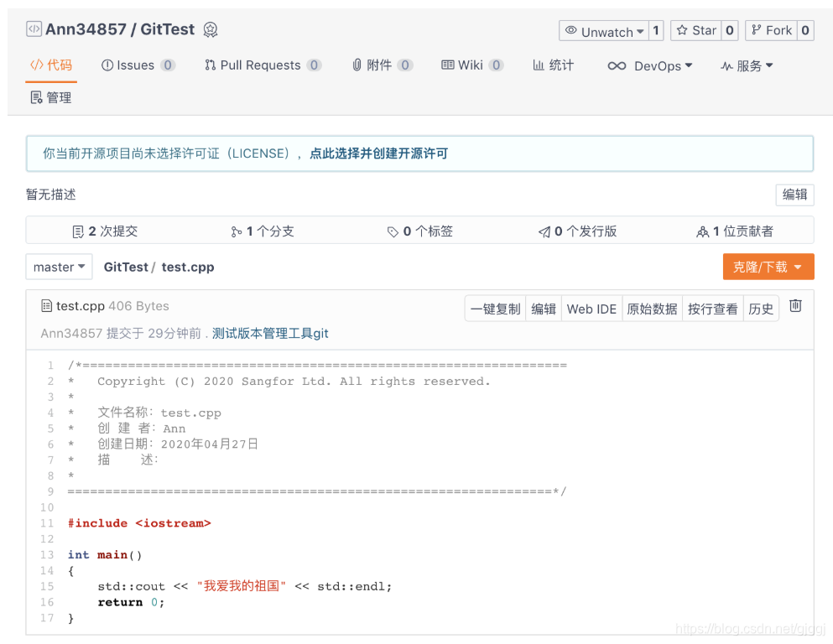Viewport: 833px width, 644px height.
Task: Click 编辑 to edit the repository description
Action: (x=794, y=195)
